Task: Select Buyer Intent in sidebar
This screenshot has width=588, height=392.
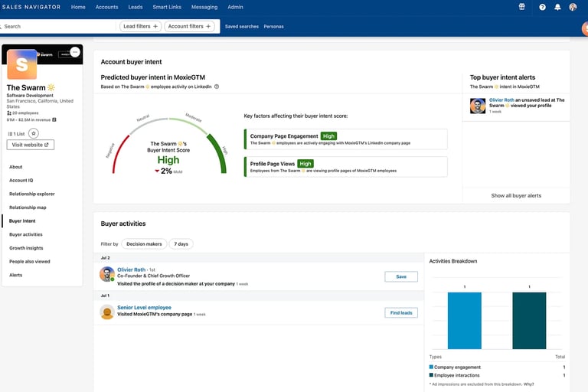Action: click(22, 221)
